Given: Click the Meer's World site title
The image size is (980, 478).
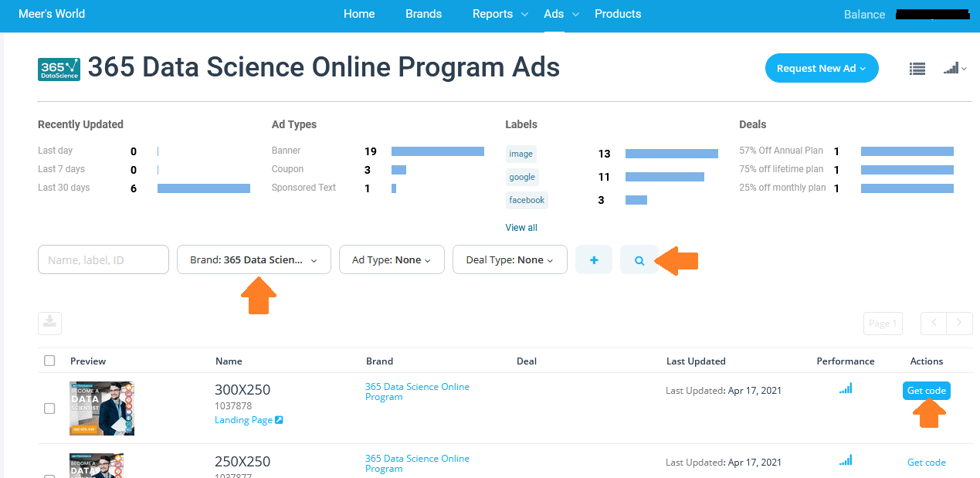Looking at the screenshot, I should coord(52,14).
